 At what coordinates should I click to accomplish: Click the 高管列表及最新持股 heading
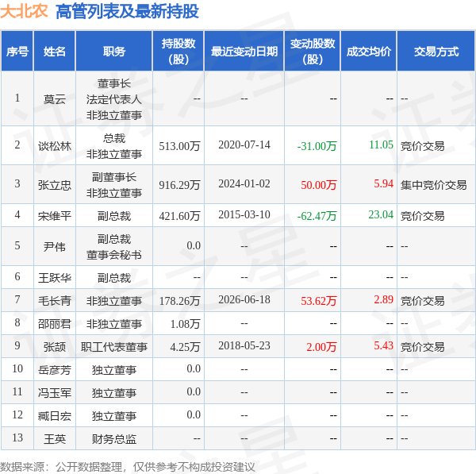127,11
